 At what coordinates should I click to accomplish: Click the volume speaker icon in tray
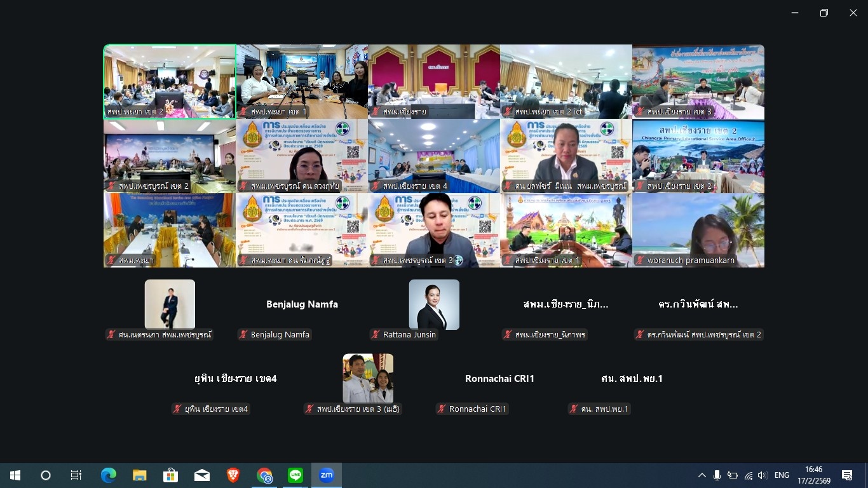point(763,475)
